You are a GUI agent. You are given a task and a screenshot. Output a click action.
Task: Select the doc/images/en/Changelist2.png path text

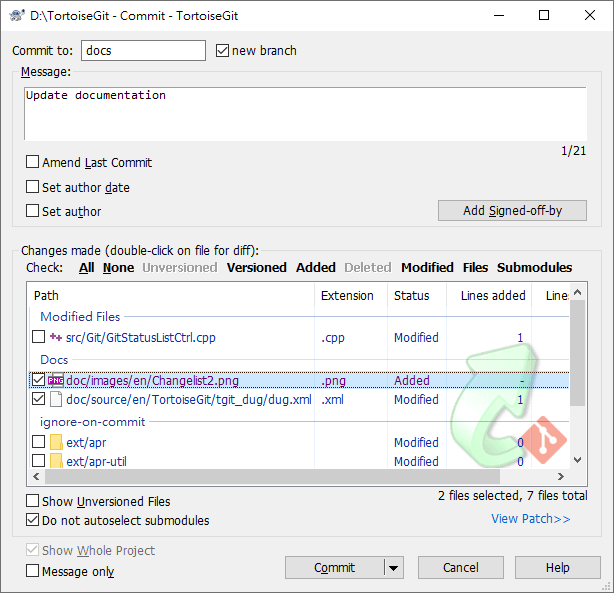click(x=152, y=380)
